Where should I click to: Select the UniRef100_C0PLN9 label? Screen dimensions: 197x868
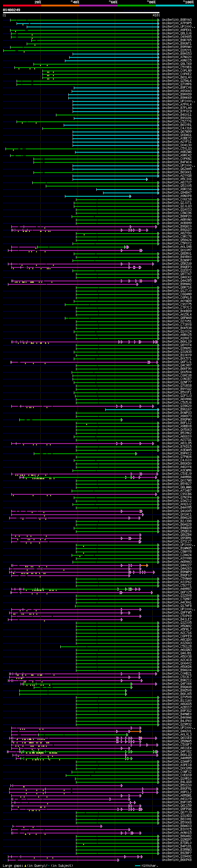[x=177, y=71]
